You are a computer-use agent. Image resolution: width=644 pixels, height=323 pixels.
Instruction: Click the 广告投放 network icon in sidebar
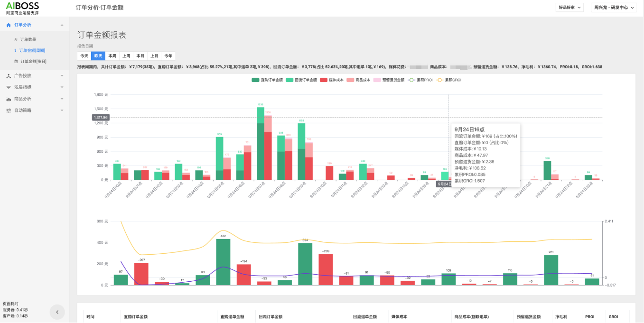9,76
